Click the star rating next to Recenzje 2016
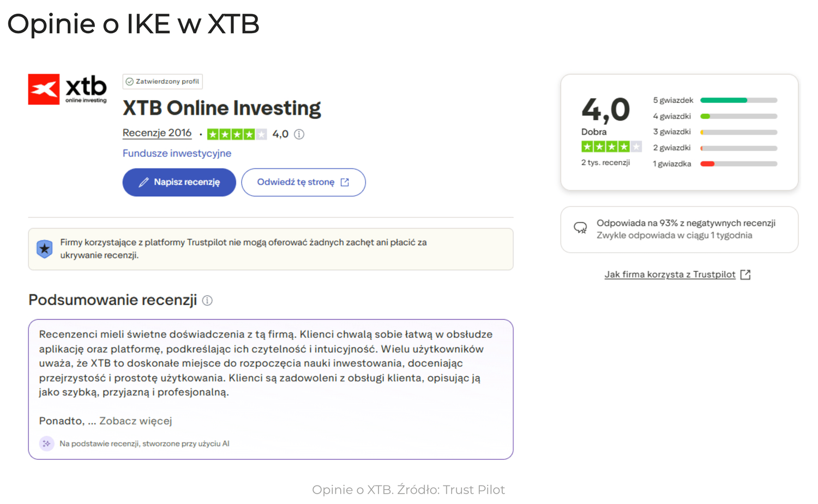The image size is (818, 504). tap(237, 134)
